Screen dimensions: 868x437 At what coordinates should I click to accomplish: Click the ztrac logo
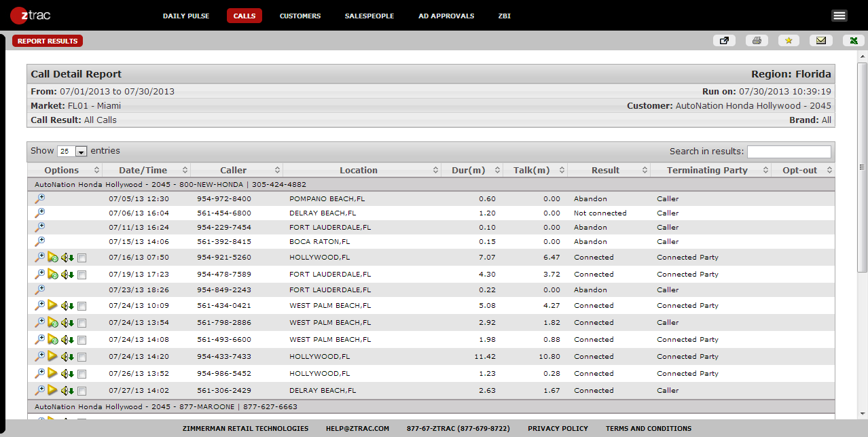click(31, 15)
